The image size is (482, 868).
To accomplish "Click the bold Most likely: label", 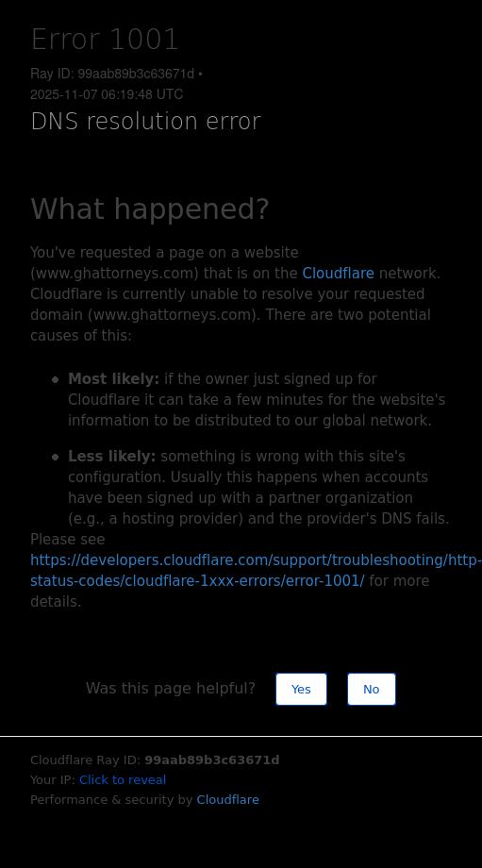I will click(113, 379).
